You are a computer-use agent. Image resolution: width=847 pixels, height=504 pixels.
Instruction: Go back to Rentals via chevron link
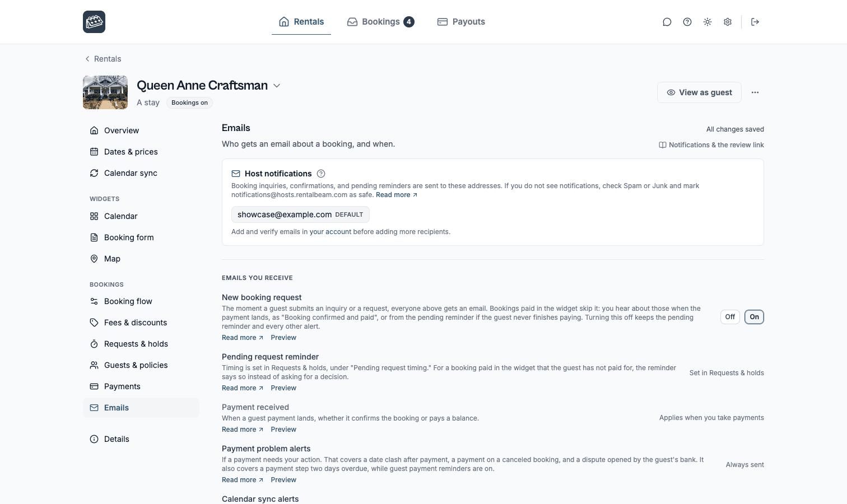click(103, 59)
